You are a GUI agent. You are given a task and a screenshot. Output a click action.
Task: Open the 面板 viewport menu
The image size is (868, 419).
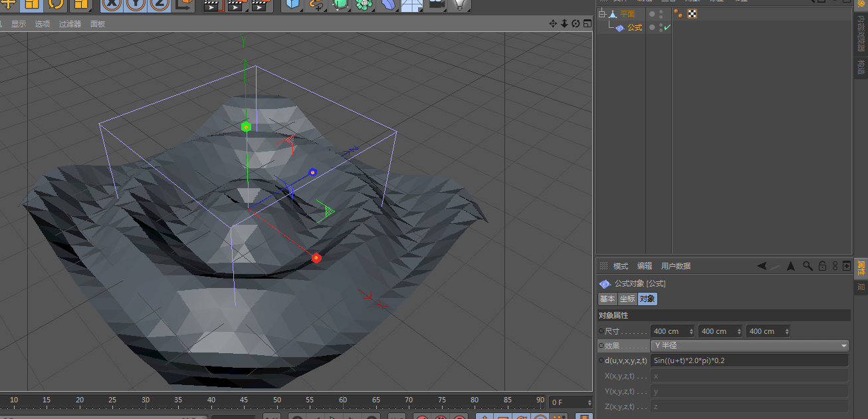click(98, 24)
